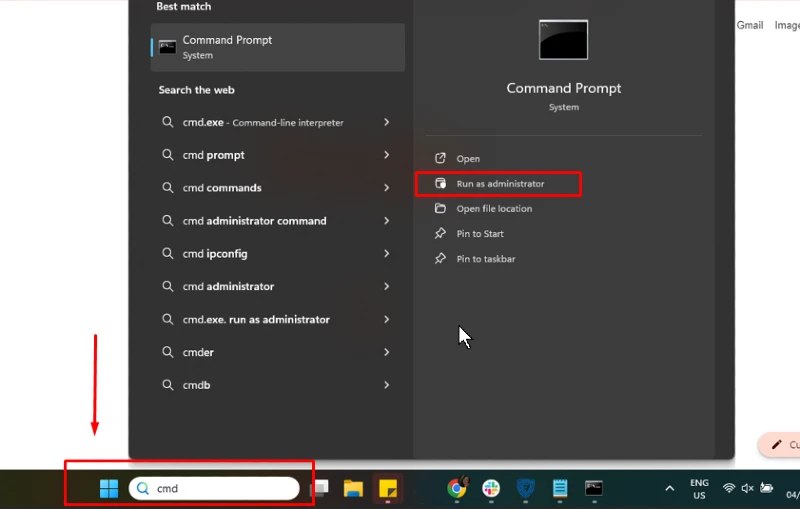This screenshot has height=509, width=800.
Task: Open Task View from the taskbar
Action: (x=319, y=488)
